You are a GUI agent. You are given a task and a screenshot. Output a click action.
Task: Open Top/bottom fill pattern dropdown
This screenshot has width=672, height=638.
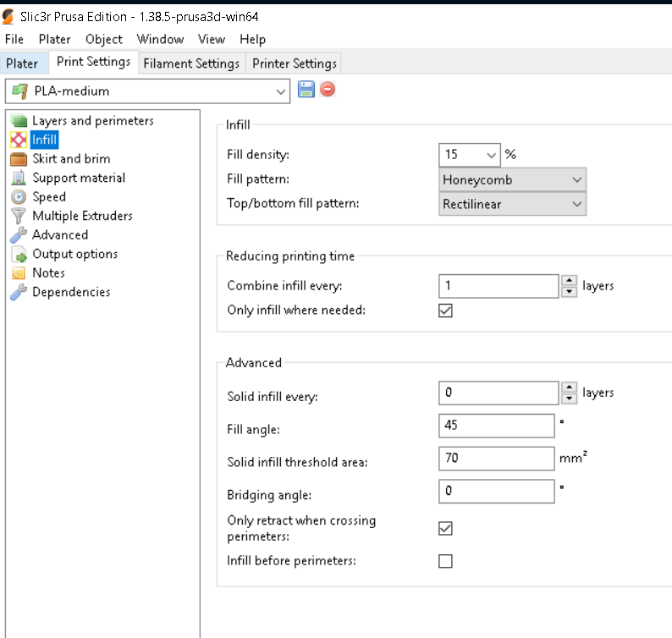pos(512,204)
